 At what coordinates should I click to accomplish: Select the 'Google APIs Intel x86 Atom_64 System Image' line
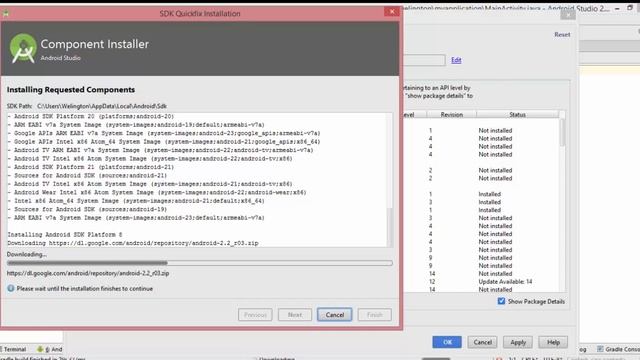point(164,142)
